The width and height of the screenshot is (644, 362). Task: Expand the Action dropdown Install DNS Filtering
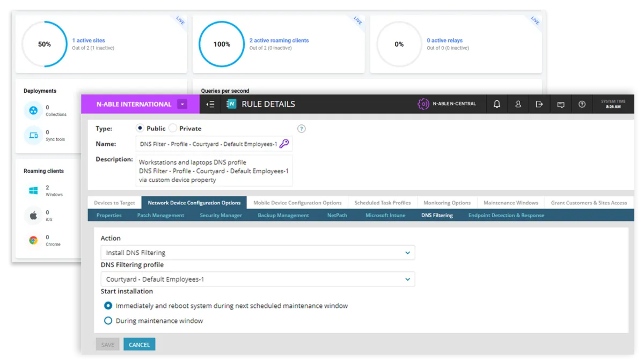258,253
